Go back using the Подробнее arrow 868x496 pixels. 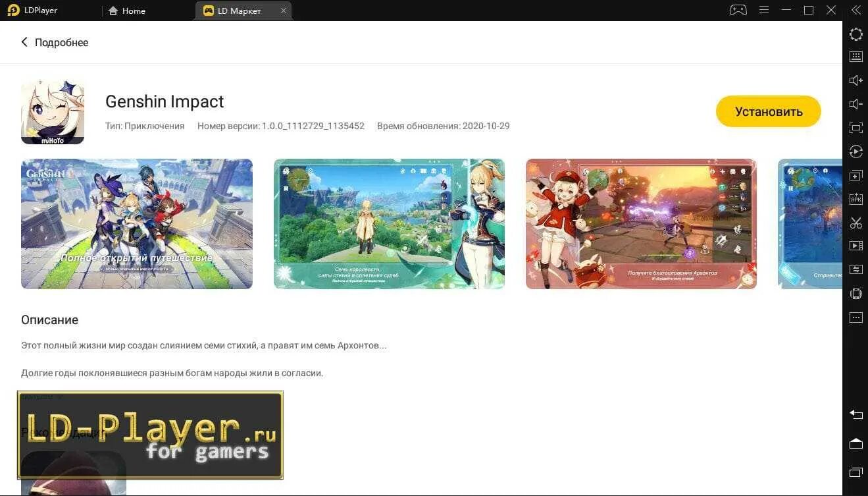[24, 42]
